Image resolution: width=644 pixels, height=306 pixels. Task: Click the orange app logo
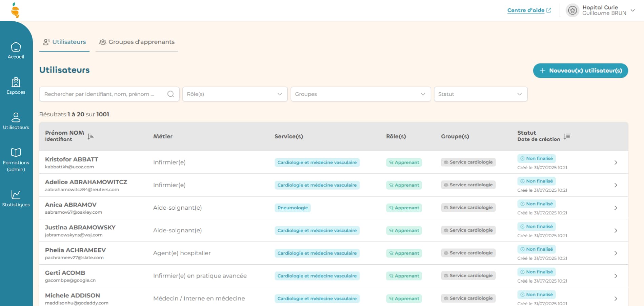pyautogui.click(x=15, y=10)
